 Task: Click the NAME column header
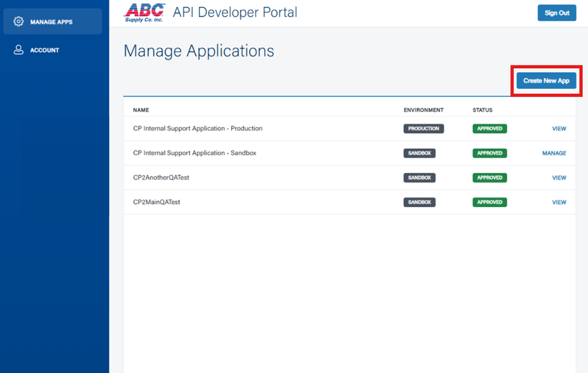141,110
